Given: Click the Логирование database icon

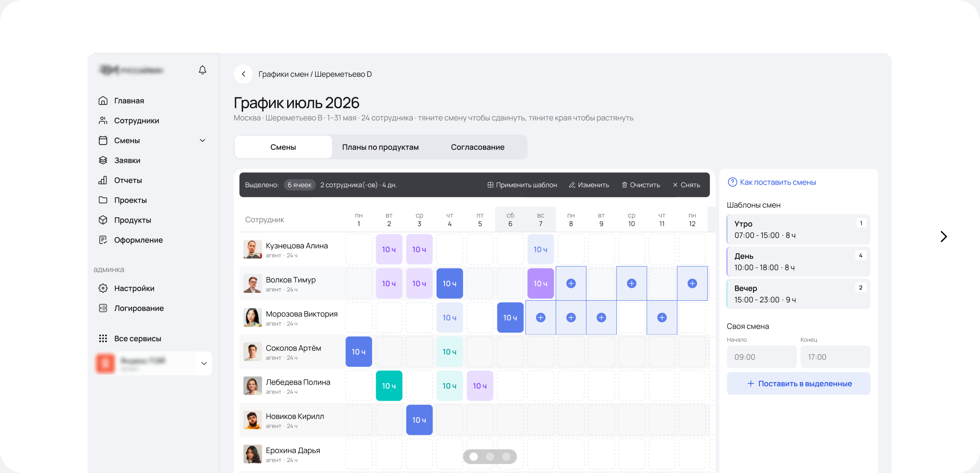Looking at the screenshot, I should (103, 308).
